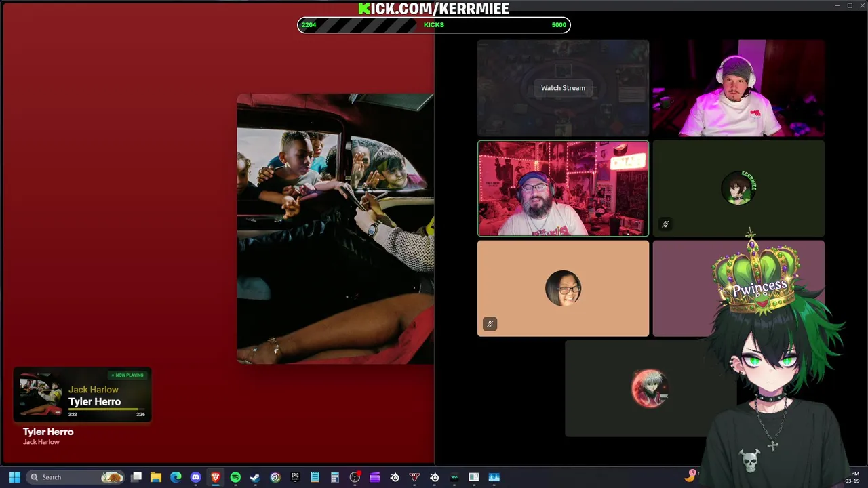
Task: Click the KICK.COM/KERRMIEE header text
Action: click(x=434, y=8)
